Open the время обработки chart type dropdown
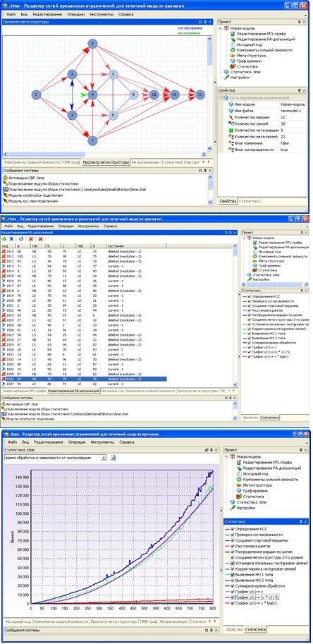This screenshot has width=313, height=644. 104,457
